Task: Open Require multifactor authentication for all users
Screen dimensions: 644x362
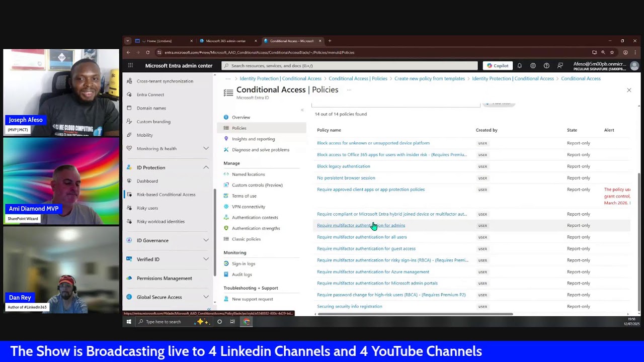Action: 362,237
